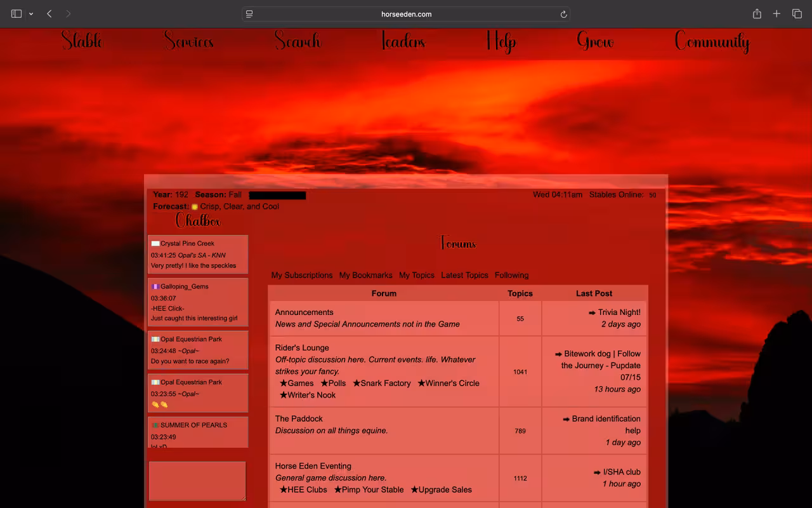Open the Polls subforum
This screenshot has height=508, width=812.
tap(333, 384)
